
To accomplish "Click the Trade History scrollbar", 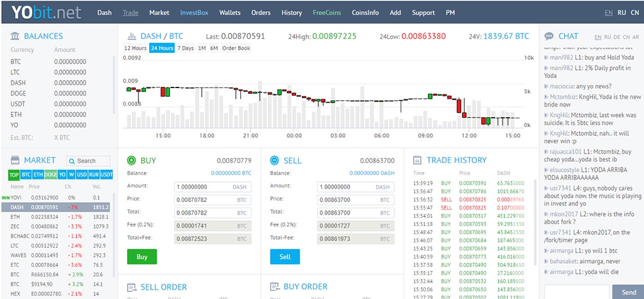I will click(535, 222).
